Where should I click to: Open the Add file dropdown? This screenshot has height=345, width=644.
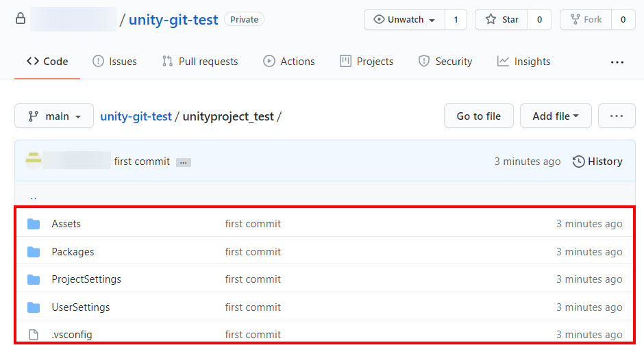(x=556, y=116)
